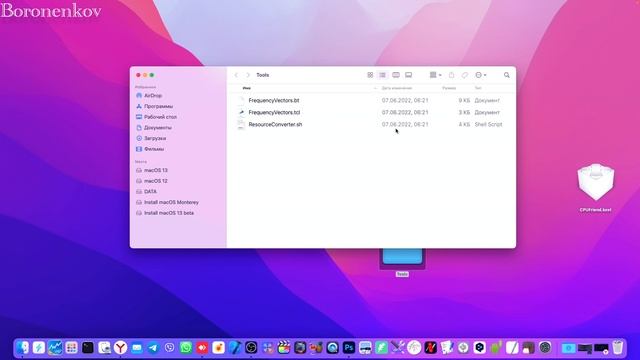Open Finder from the Dock
The image size is (640, 360).
[22, 348]
